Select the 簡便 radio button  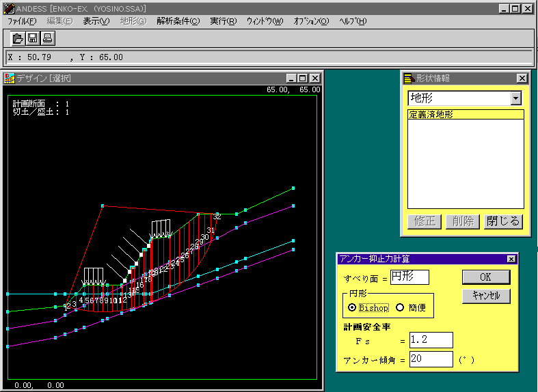[x=400, y=307]
